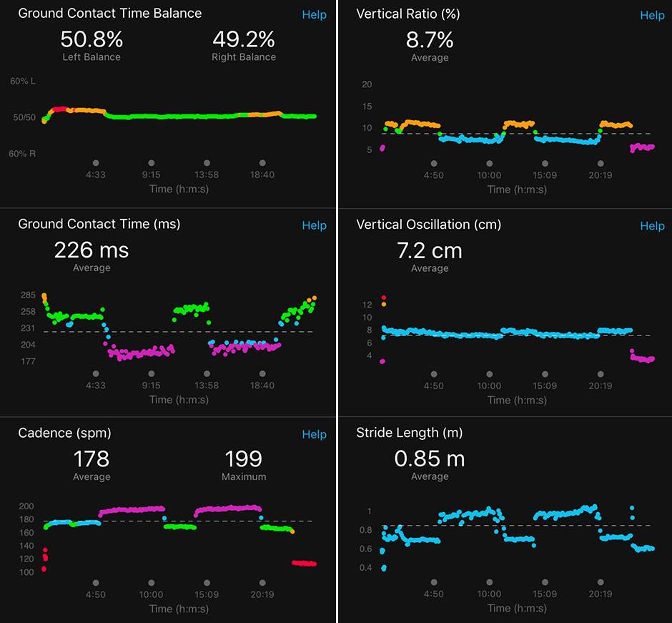
Task: Select 15:09 marker dot in Vertical Oscillation chart
Action: pyautogui.click(x=545, y=374)
